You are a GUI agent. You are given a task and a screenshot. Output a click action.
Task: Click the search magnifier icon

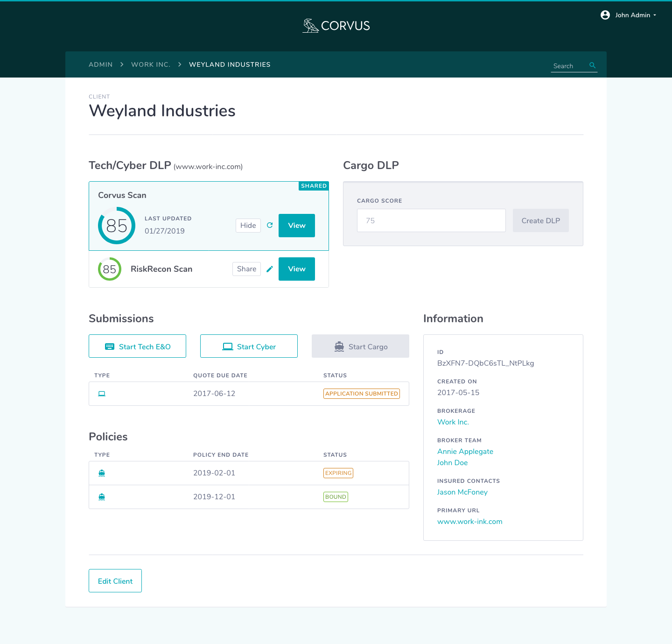coord(592,65)
